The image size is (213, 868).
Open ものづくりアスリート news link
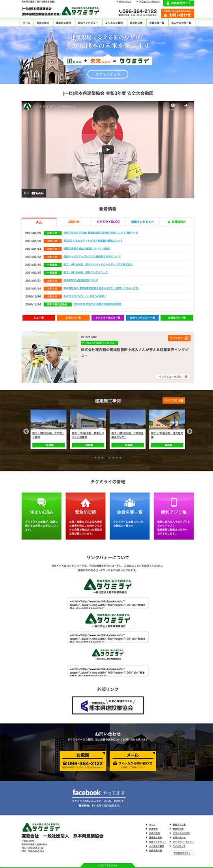point(85,296)
